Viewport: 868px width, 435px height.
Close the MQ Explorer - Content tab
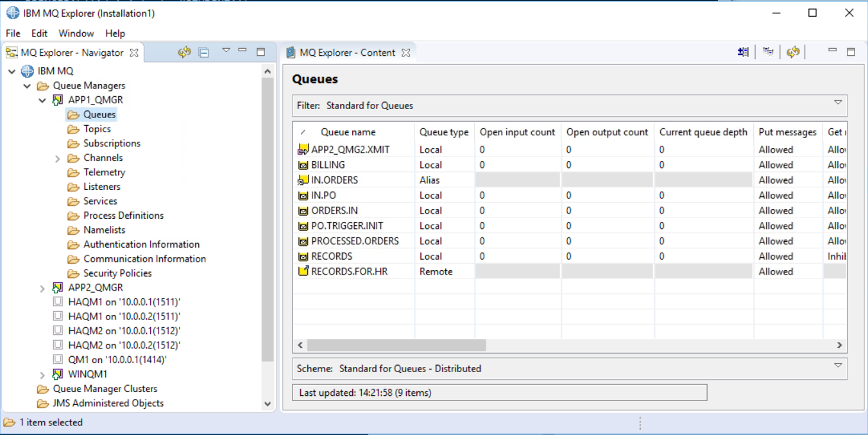point(405,53)
